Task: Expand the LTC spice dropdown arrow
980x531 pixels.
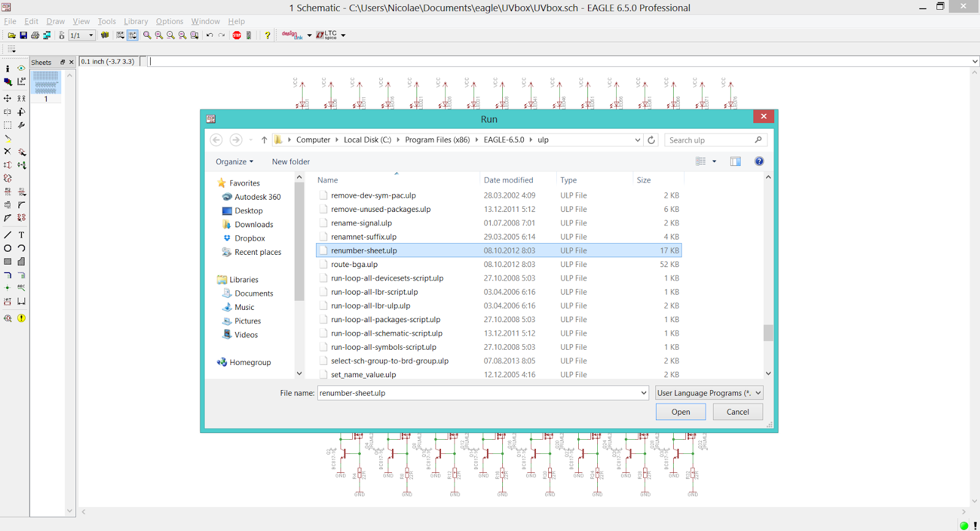Action: [x=343, y=36]
